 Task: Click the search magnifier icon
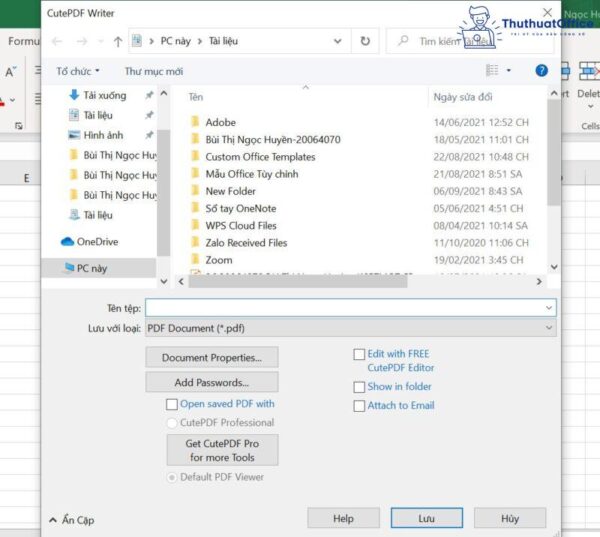point(403,40)
